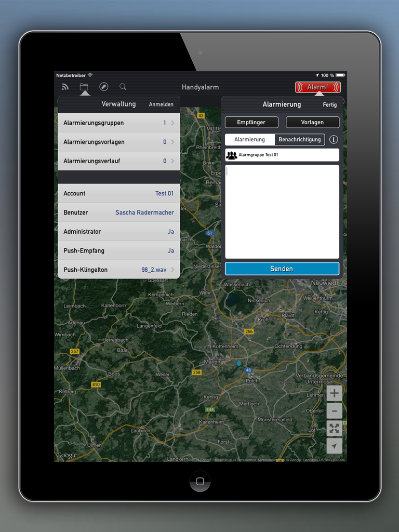Tap Account value Test 01
The height and width of the screenshot is (532, 399).
click(x=164, y=193)
